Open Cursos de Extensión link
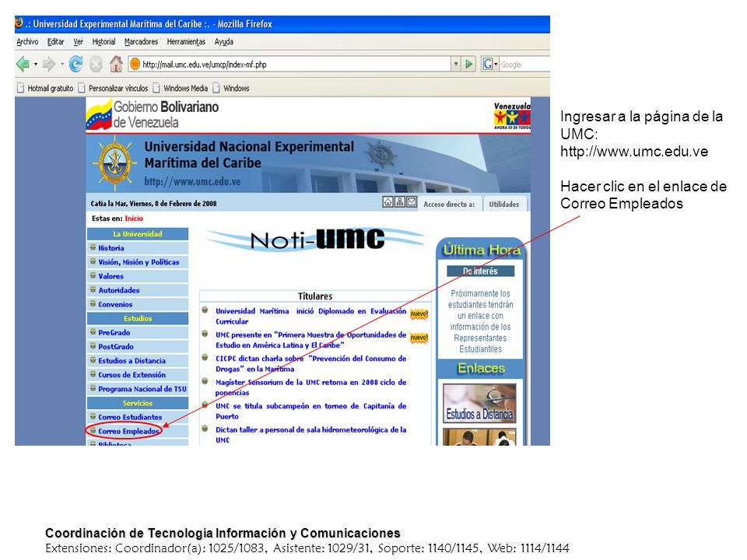This screenshot has height=560, width=747. tap(132, 375)
